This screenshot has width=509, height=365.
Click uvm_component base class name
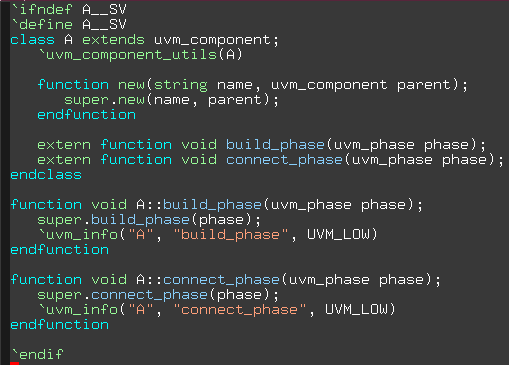click(212, 40)
